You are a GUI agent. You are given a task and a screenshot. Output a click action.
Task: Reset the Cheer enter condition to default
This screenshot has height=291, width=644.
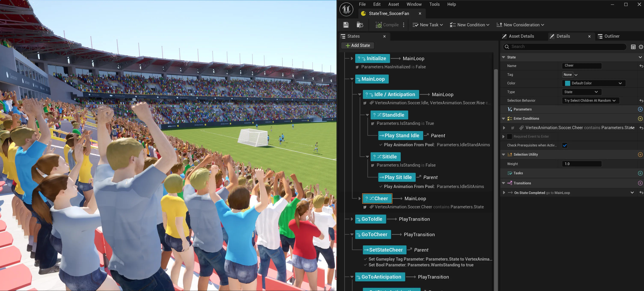point(641,128)
